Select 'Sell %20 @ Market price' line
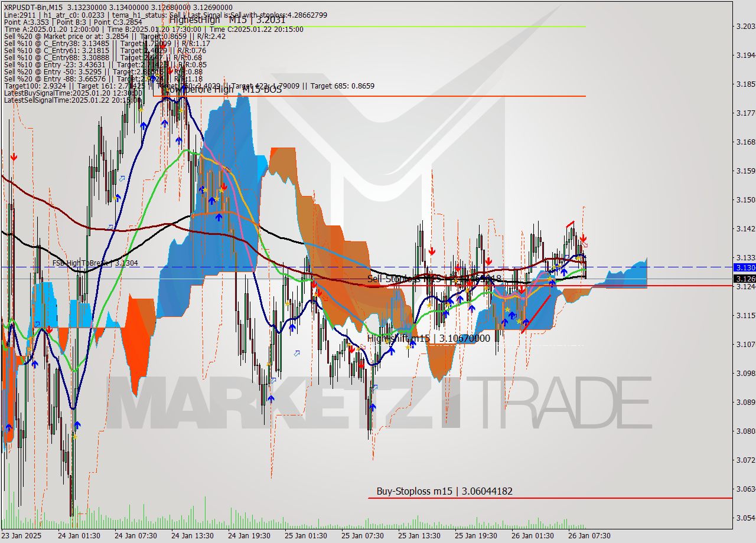Screen dimensions: 756x543 click(115, 36)
